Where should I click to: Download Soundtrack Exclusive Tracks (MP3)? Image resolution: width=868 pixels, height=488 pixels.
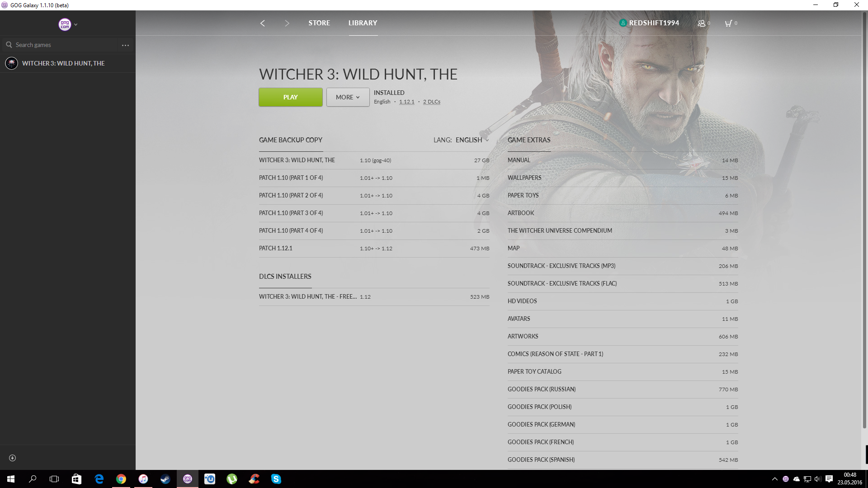click(623, 266)
